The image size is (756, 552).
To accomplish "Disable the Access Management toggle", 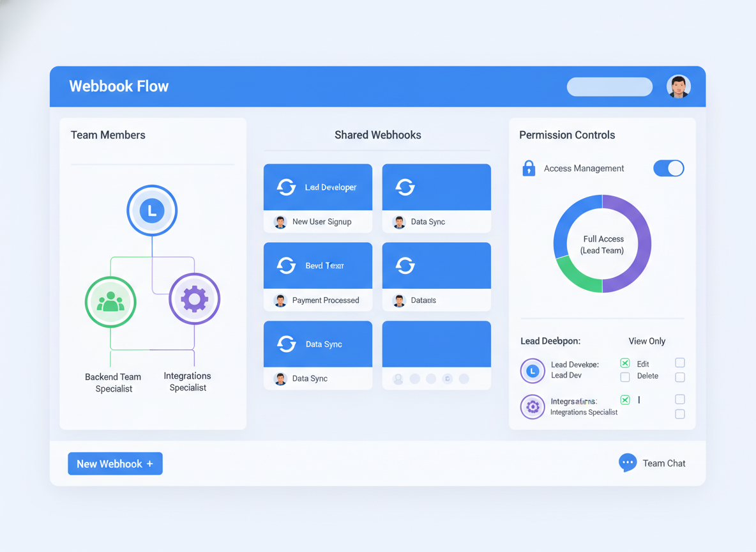I will click(669, 168).
